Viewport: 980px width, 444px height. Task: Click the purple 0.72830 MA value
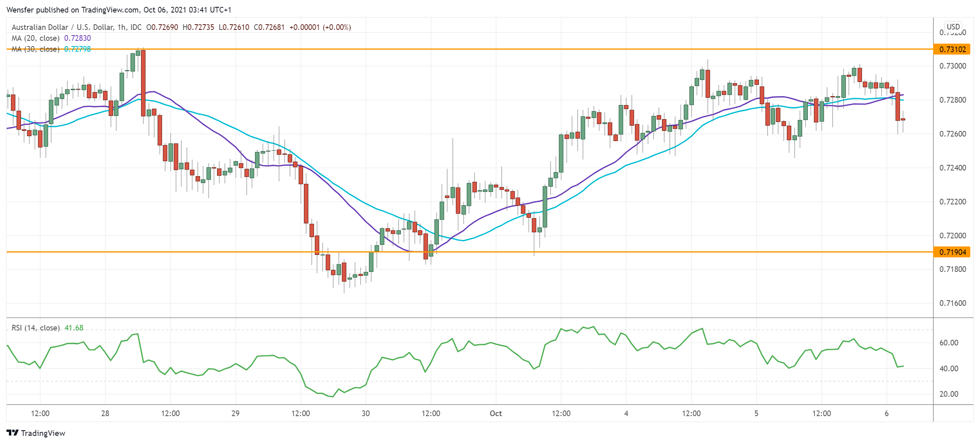[78, 38]
